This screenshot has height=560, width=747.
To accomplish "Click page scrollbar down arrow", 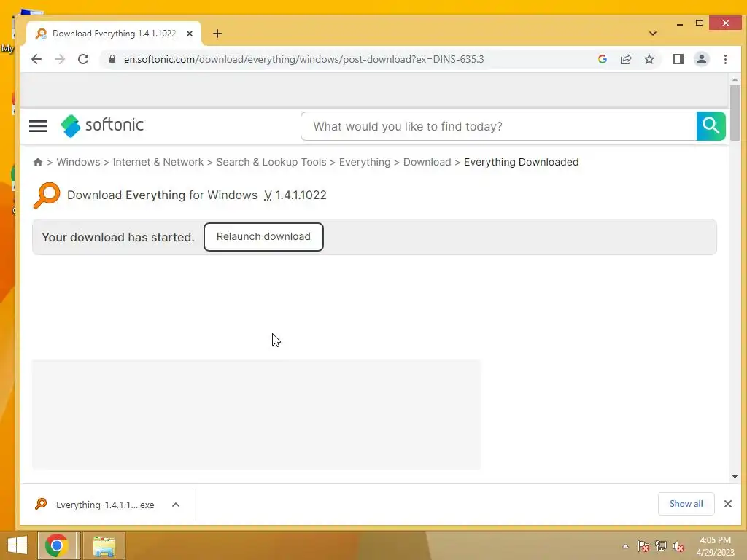I will [735, 477].
